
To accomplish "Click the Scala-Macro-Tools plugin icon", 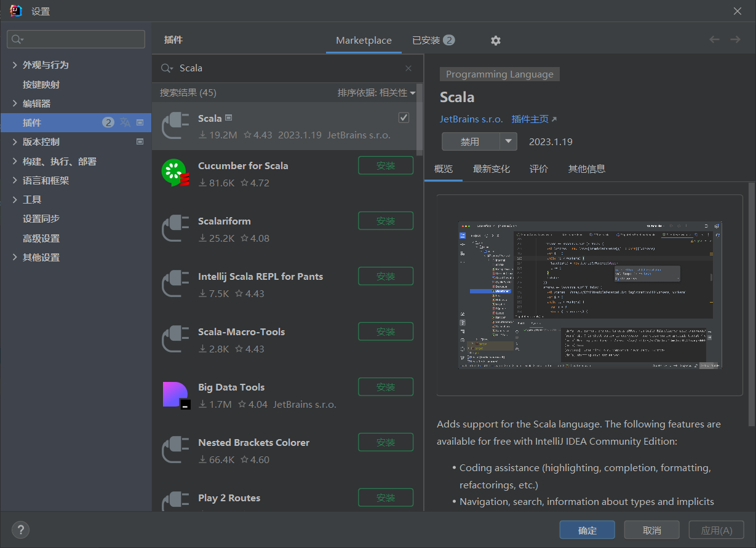I will pos(175,339).
